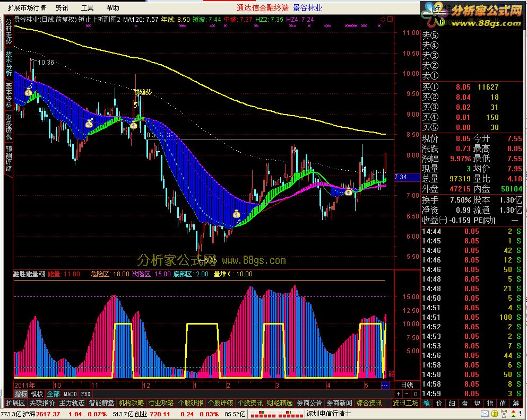527x420 pixels.
Task: Open the 券商新闻 bottom tab
Action: [x=339, y=402]
